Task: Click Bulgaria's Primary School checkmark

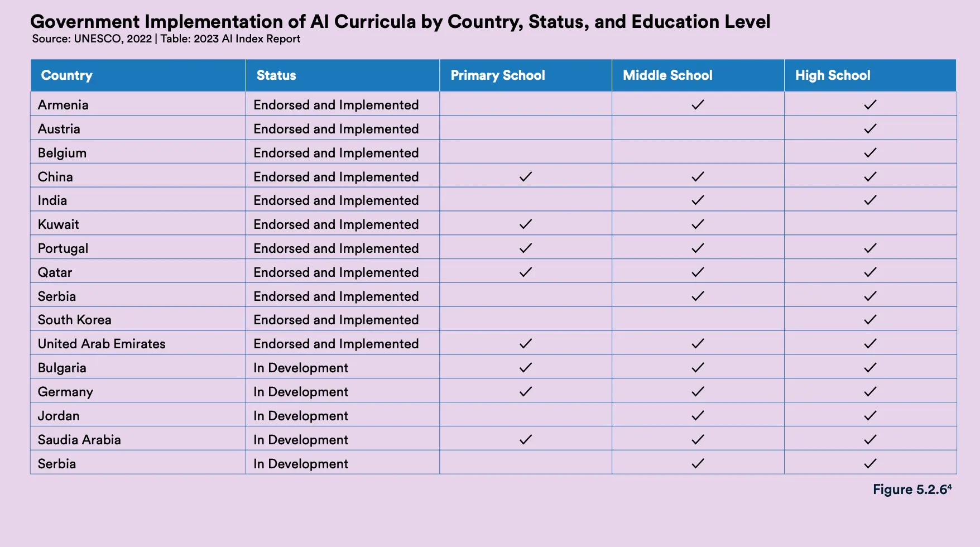Action: [x=525, y=367]
